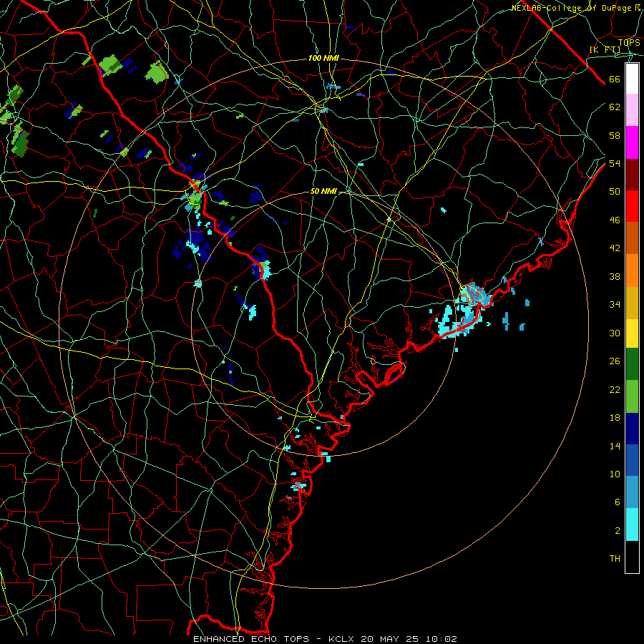
Task: Click the "NEXLAB-College of DuPage" credit text
Action: point(572,8)
